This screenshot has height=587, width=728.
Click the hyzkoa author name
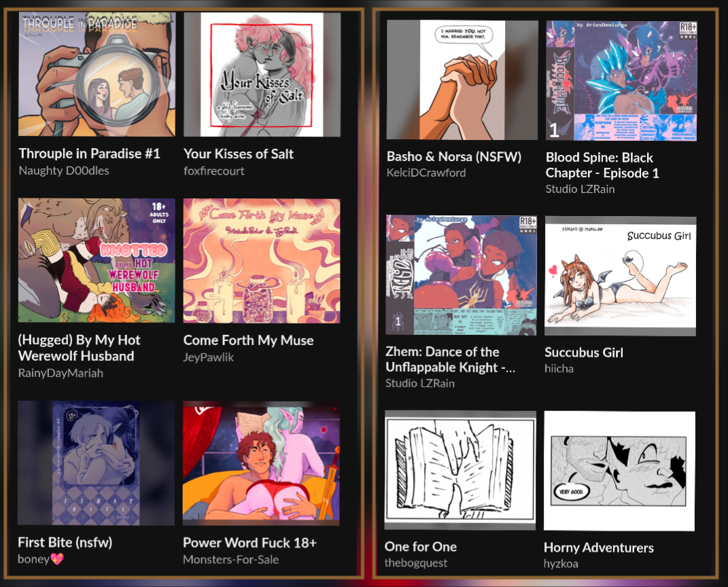561,564
